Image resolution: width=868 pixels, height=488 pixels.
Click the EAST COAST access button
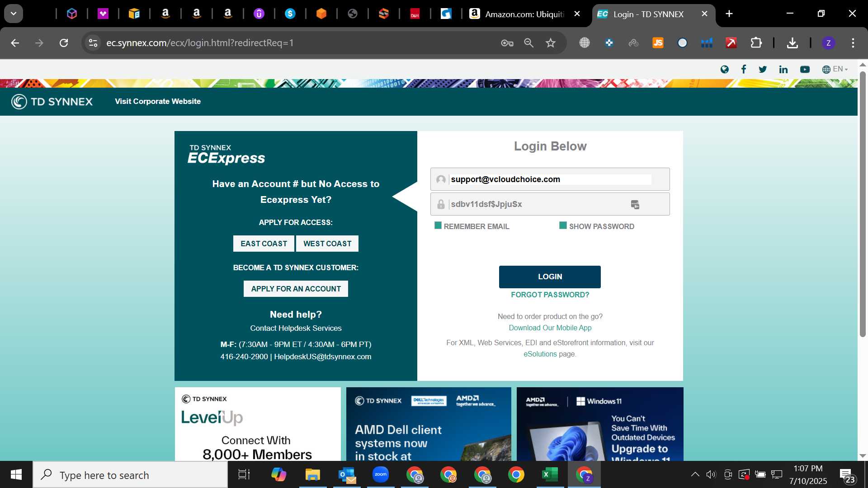[x=264, y=244]
